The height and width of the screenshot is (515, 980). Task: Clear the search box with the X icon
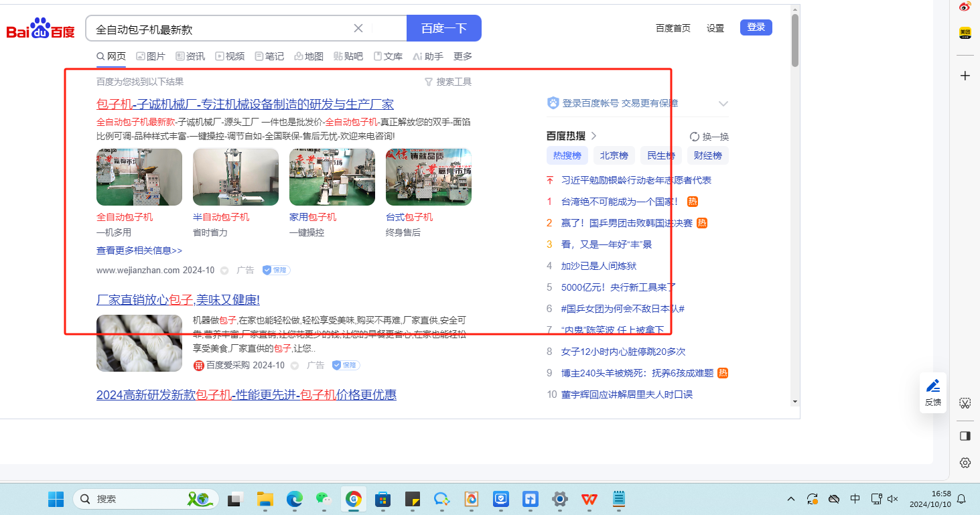358,28
